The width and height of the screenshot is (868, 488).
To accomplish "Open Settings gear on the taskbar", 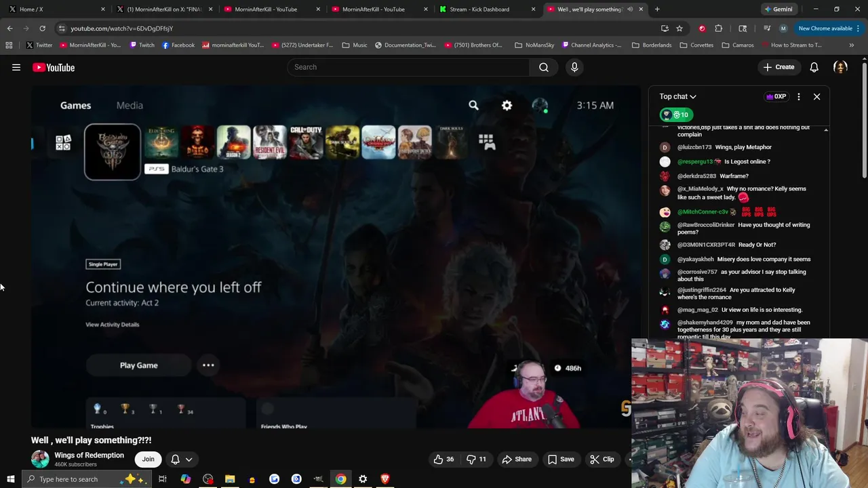I will (363, 479).
